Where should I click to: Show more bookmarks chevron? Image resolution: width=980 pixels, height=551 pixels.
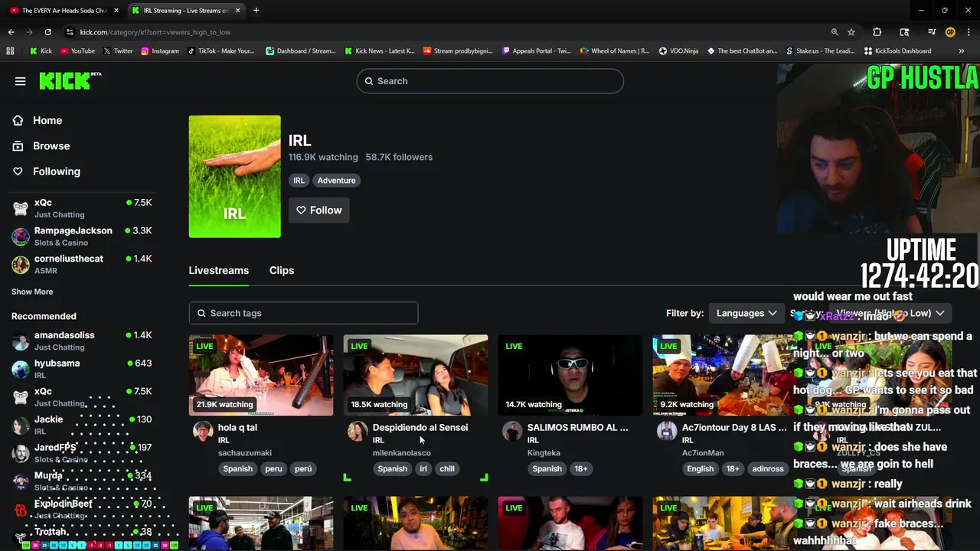[x=962, y=51]
